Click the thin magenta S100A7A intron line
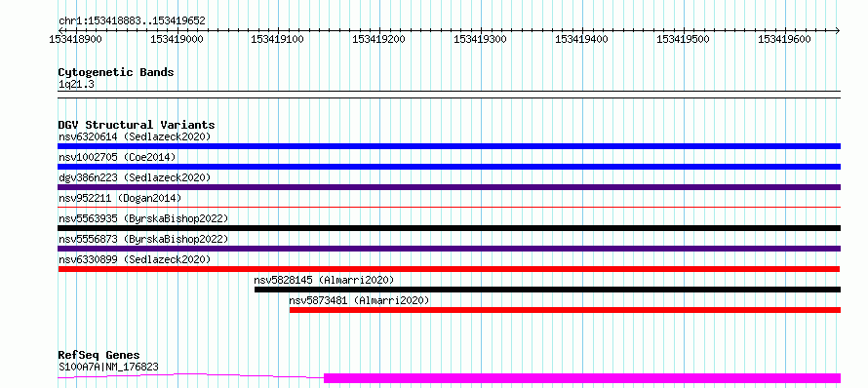Viewport: 868px width, 388px height. (190, 376)
